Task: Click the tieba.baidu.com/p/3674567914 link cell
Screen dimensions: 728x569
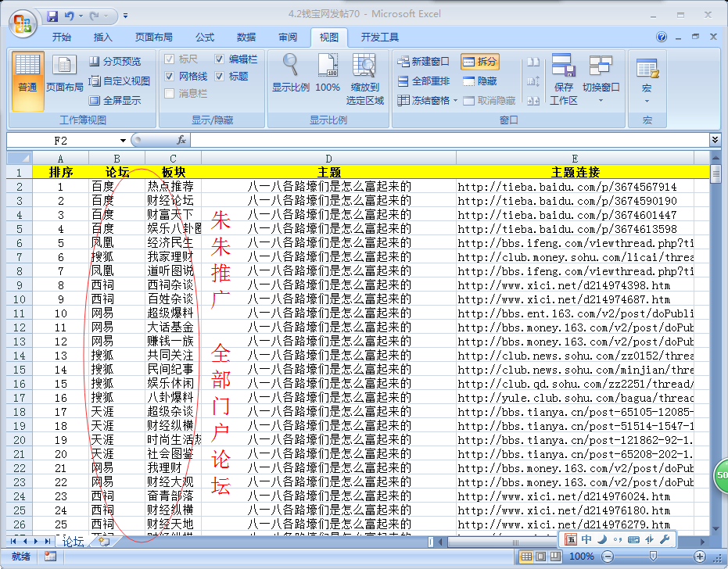Action: (575, 187)
